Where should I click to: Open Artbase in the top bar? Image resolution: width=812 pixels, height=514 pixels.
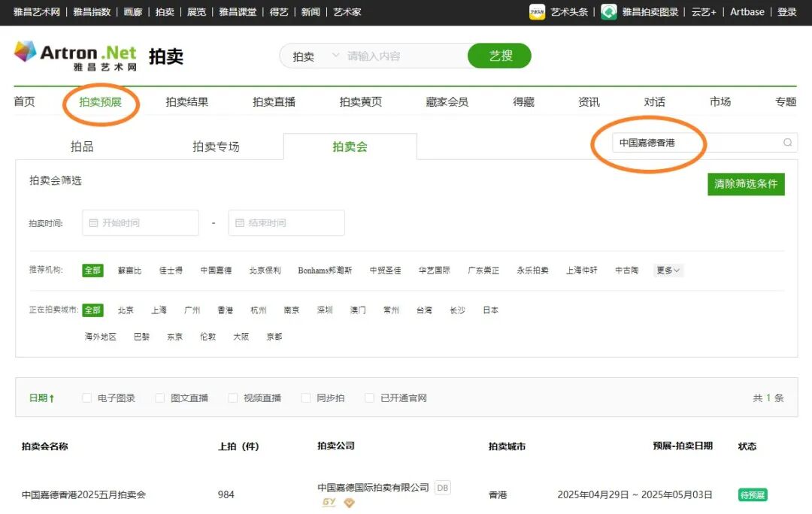[747, 12]
